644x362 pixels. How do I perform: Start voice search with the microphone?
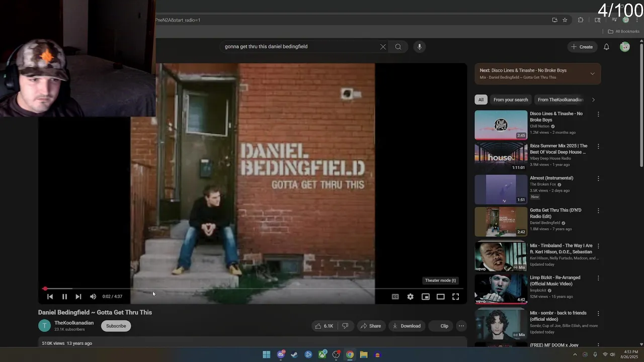point(420,47)
